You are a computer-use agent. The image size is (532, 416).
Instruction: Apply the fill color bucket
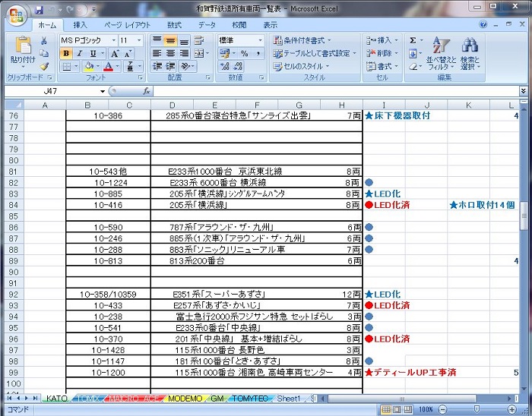coord(89,66)
